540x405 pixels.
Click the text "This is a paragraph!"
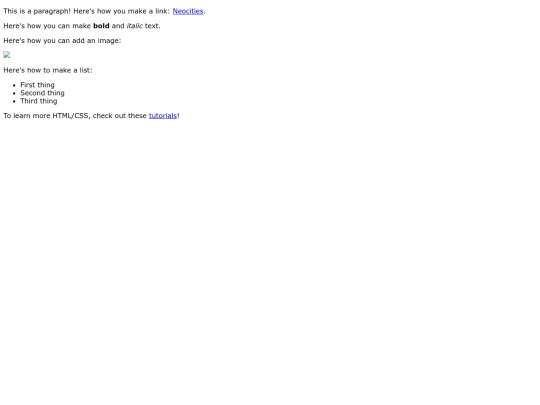click(x=37, y=11)
